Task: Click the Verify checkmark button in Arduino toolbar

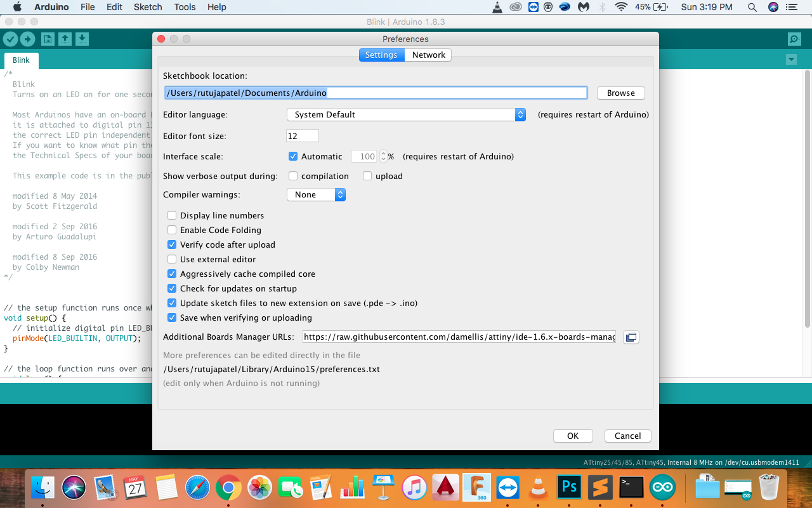Action: click(x=10, y=39)
